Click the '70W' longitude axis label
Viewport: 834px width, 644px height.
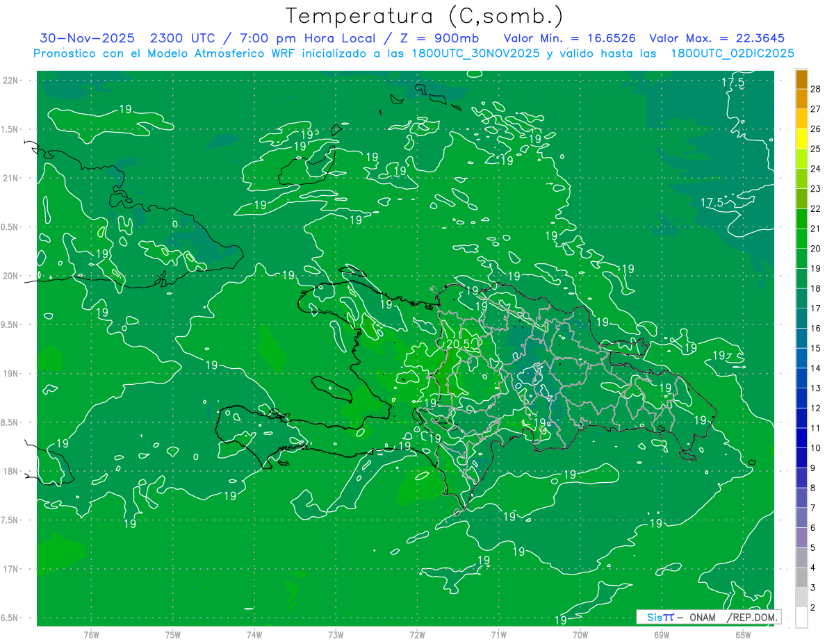click(x=580, y=634)
